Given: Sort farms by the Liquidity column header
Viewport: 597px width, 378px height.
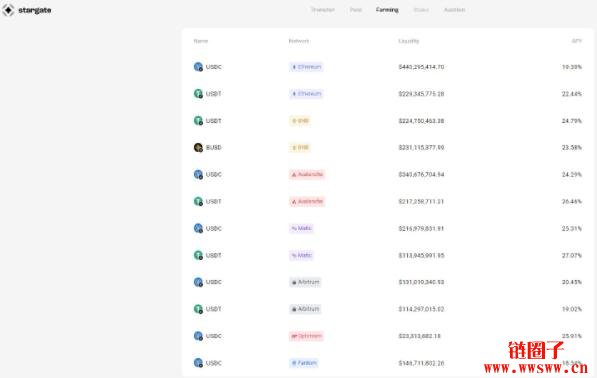Looking at the screenshot, I should click(x=409, y=41).
